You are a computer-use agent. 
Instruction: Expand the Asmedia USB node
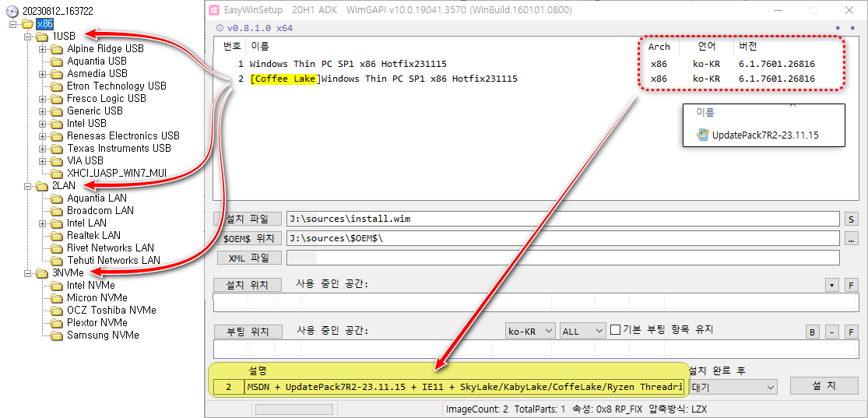tap(43, 74)
